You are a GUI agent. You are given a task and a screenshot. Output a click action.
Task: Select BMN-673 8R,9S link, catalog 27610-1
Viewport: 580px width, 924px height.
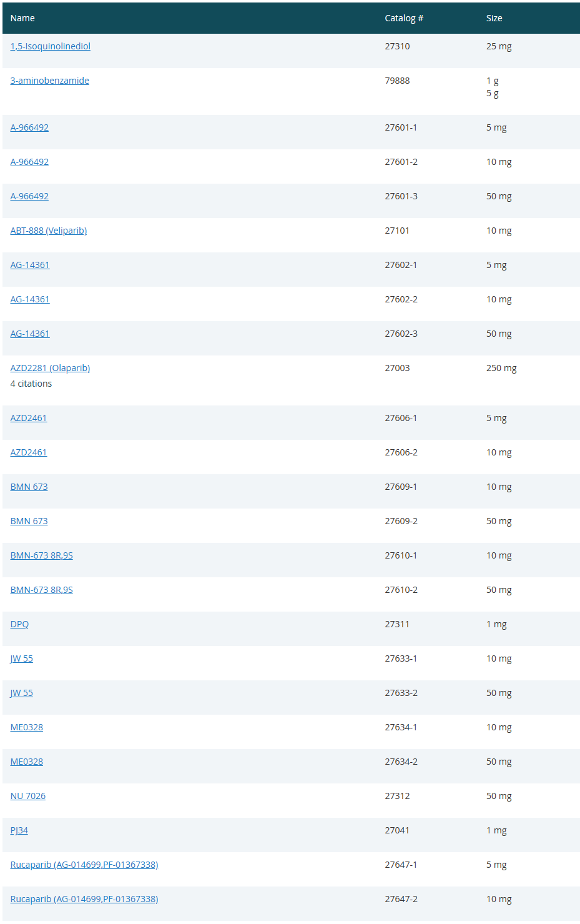[41, 555]
